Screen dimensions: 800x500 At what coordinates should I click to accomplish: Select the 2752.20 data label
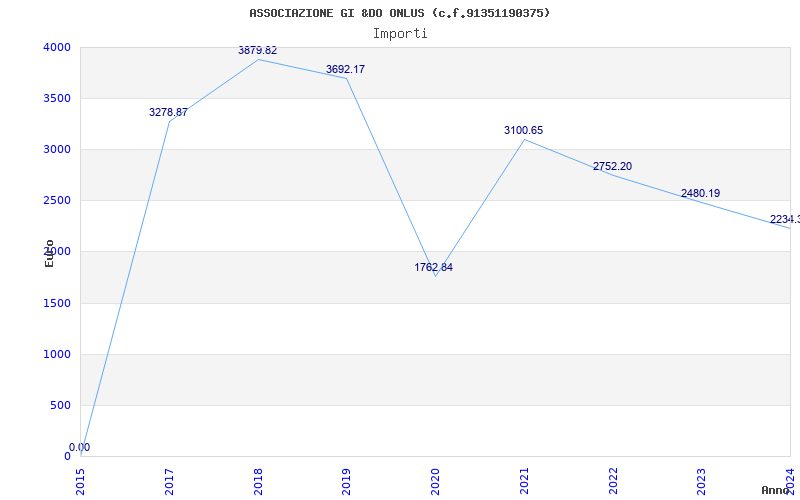[612, 166]
